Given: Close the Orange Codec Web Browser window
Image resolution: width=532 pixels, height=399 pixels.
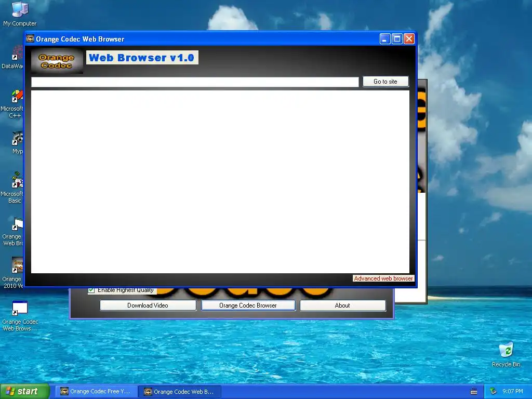Looking at the screenshot, I should tap(409, 39).
